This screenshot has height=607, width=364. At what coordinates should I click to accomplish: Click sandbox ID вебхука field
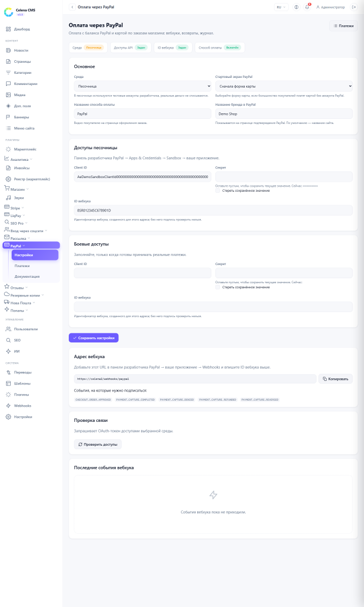pos(213,210)
